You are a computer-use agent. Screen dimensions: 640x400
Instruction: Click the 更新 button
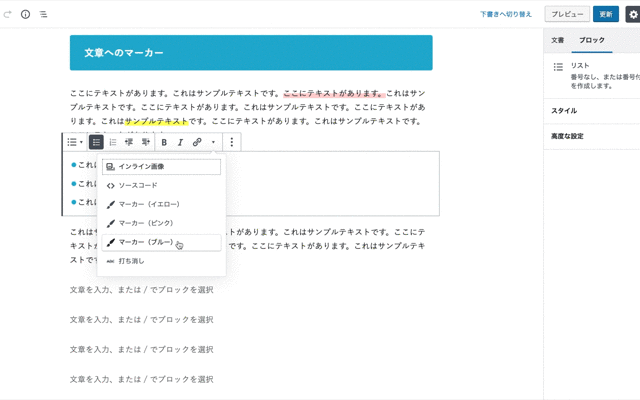pos(606,14)
